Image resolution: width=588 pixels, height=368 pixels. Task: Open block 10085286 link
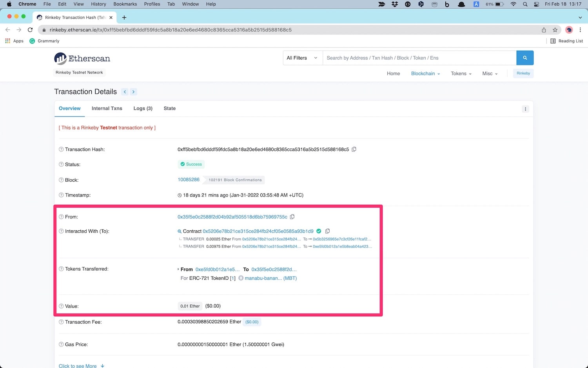189,180
